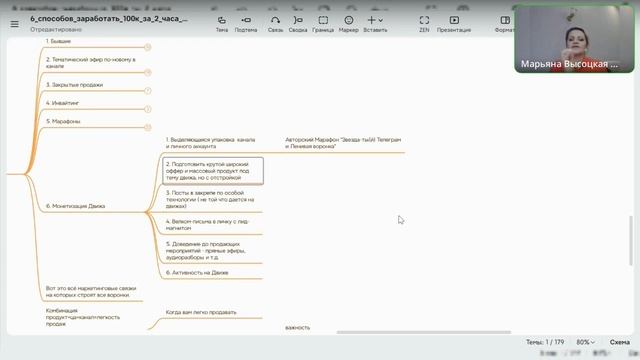Viewport: 640px width, 360px height.
Task: Select the '2. Тематический эфир по новому в канале' topic
Action: [91, 63]
